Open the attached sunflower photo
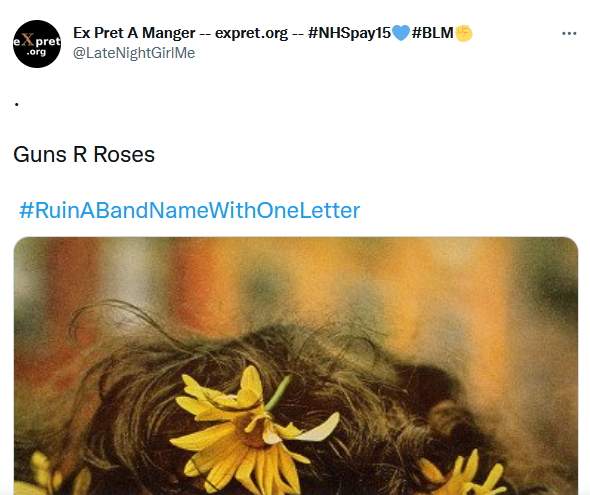The image size is (590, 495). pos(296,366)
